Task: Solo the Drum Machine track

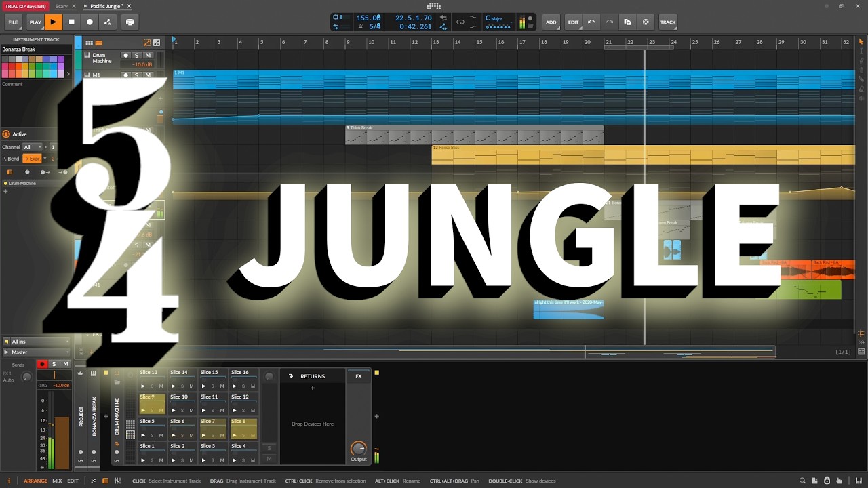Action: click(x=136, y=55)
